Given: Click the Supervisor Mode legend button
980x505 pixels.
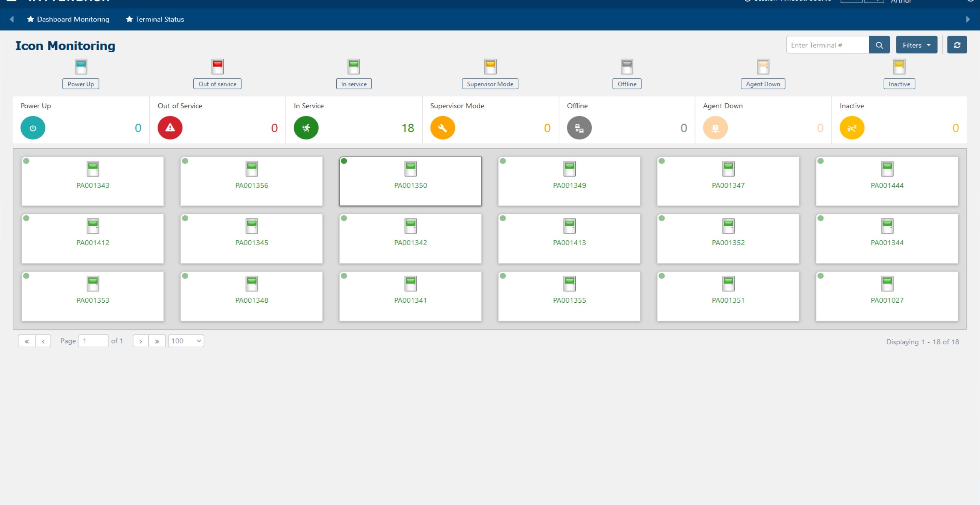Looking at the screenshot, I should 490,84.
